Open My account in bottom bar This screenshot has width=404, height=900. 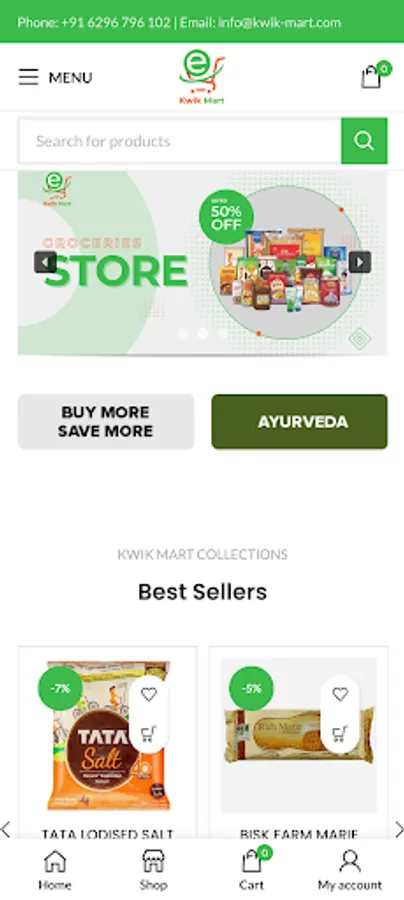(x=350, y=870)
